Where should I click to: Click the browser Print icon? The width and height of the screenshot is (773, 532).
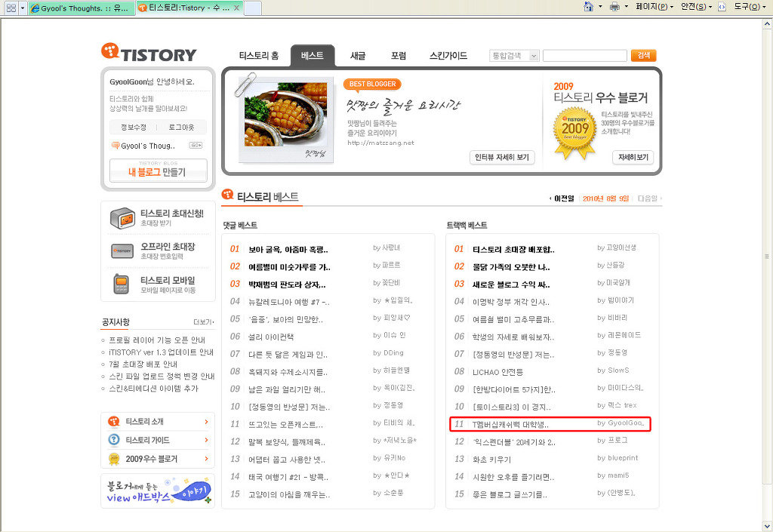[614, 6]
